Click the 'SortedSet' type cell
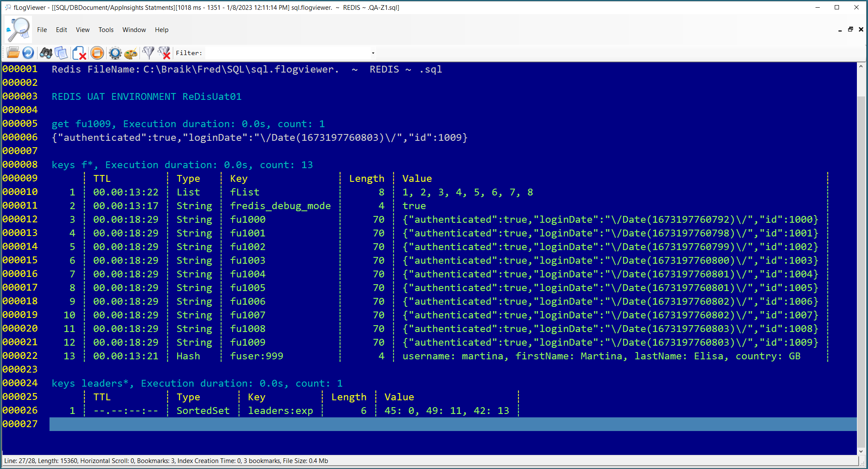The width and height of the screenshot is (868, 469). click(203, 411)
